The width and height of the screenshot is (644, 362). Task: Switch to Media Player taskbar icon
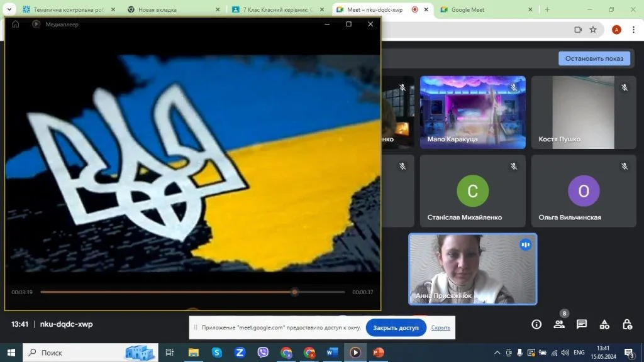pos(355,353)
